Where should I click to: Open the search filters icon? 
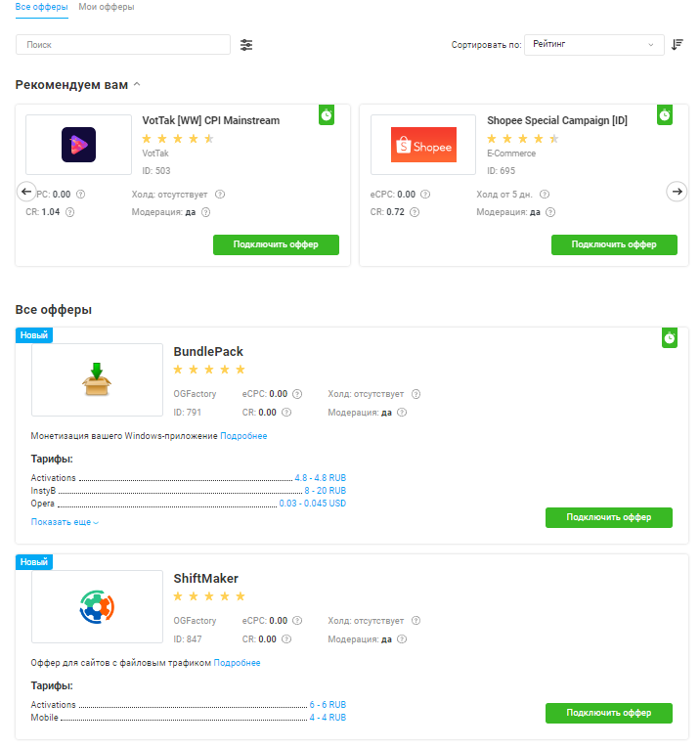pyautogui.click(x=246, y=45)
